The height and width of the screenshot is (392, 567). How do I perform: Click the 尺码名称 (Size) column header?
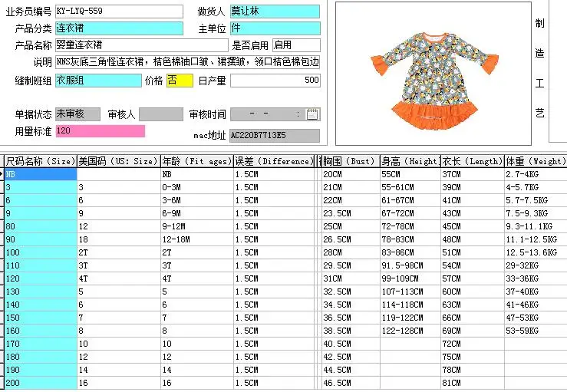pyautogui.click(x=41, y=161)
